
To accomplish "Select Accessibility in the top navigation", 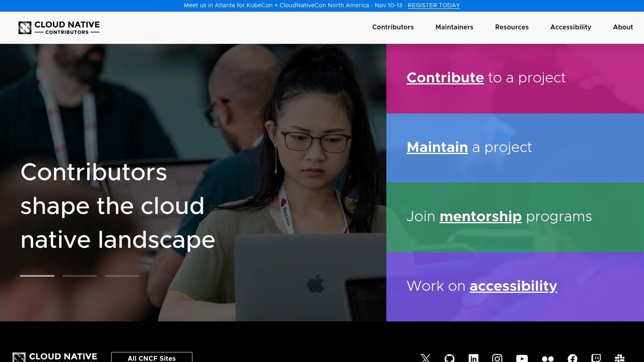I will tap(570, 27).
